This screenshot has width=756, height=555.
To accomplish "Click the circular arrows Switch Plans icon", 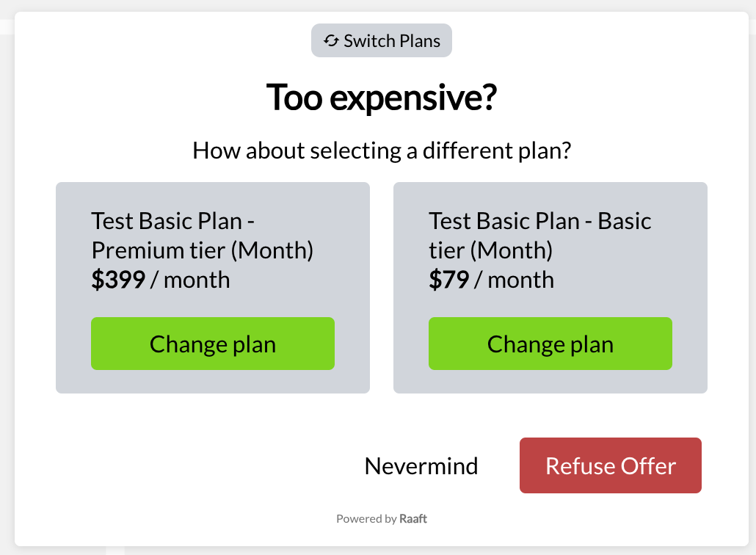I will point(331,40).
